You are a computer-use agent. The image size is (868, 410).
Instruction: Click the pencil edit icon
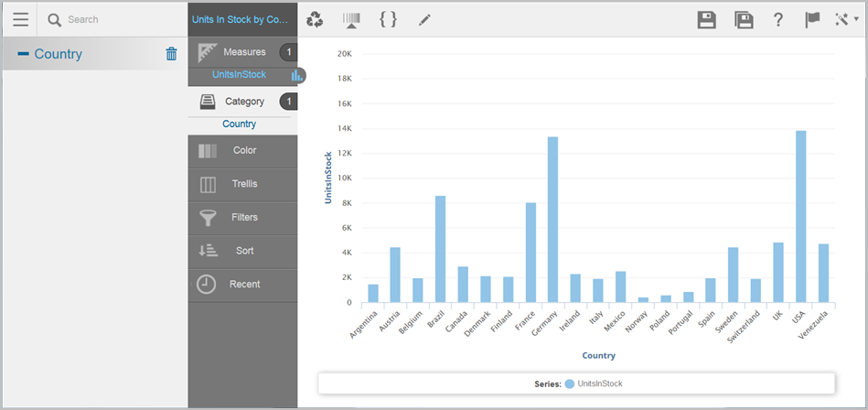[424, 19]
